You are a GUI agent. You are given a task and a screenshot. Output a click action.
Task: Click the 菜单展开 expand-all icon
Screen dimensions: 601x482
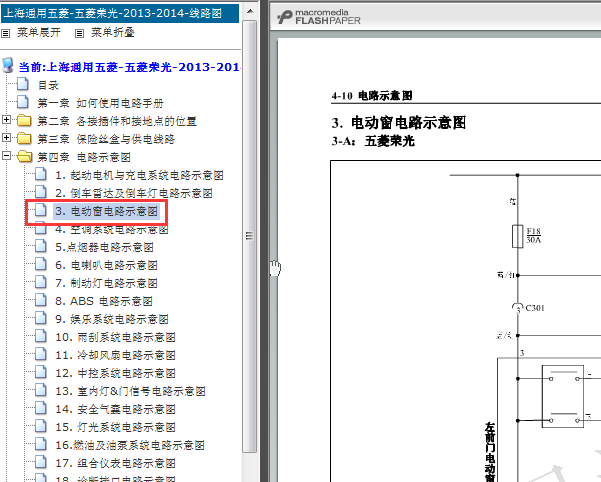point(5,34)
